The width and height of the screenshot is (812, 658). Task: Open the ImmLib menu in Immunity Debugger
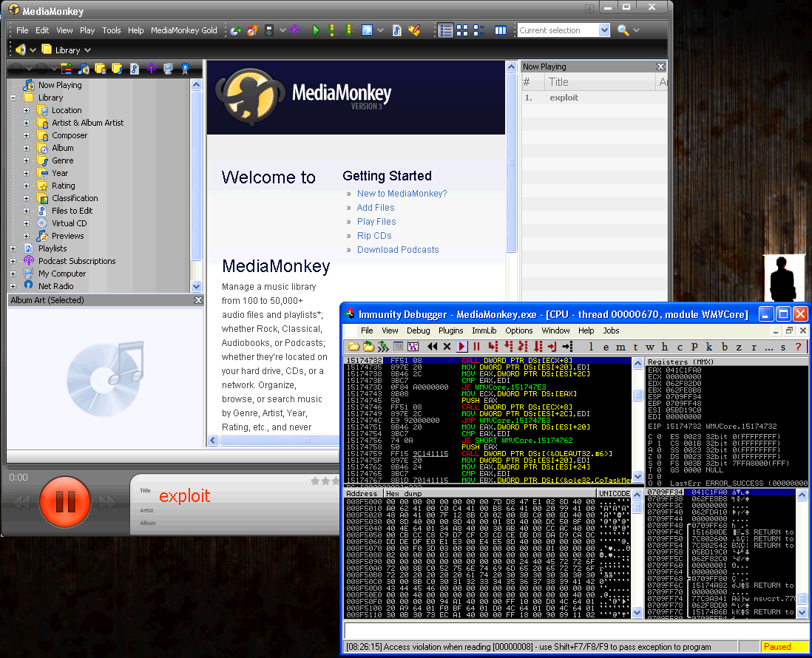484,330
